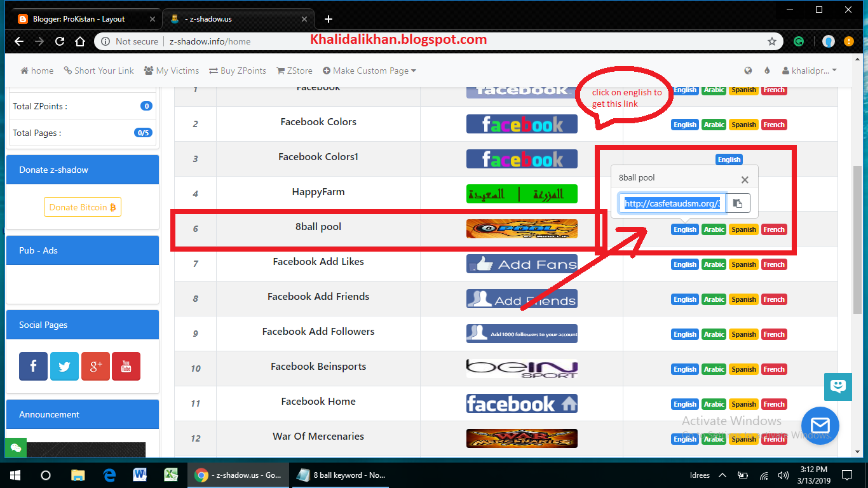The width and height of the screenshot is (868, 488).
Task: Click Arabic in Facebook Beinsports row
Action: coord(714,369)
